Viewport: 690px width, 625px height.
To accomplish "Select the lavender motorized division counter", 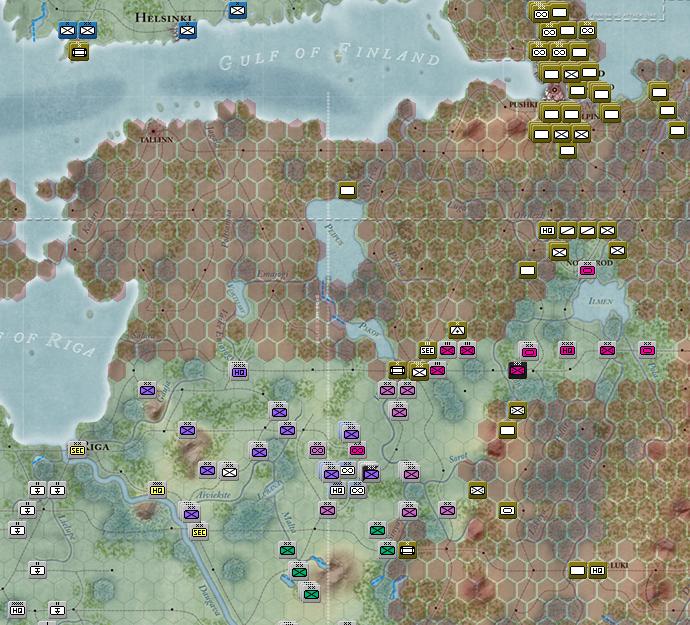I will pyautogui.click(x=317, y=450).
